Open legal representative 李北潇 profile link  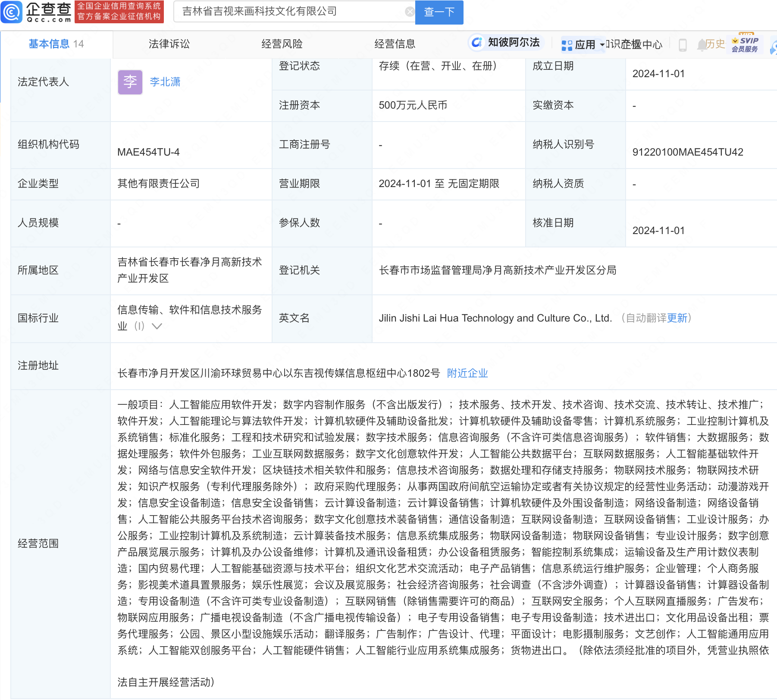(165, 82)
